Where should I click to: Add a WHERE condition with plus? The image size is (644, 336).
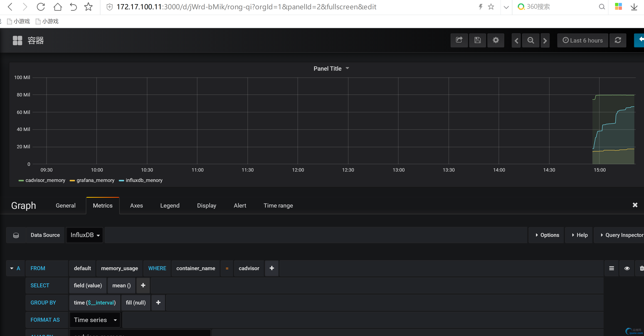(272, 268)
